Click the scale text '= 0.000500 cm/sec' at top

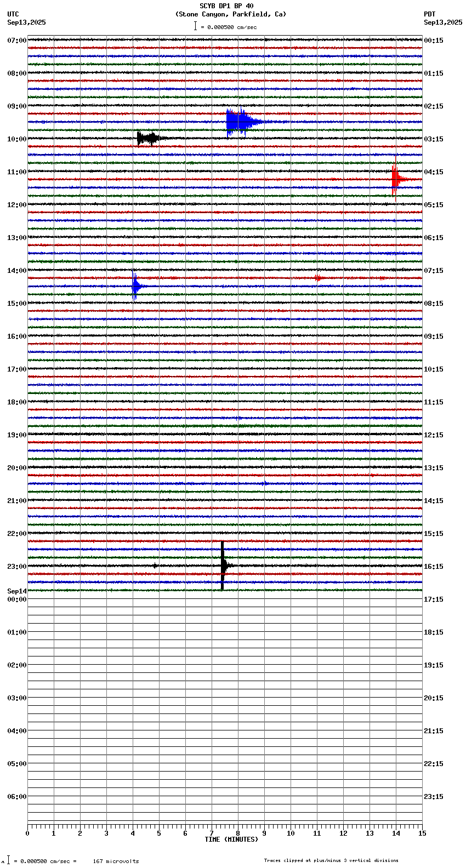click(229, 27)
